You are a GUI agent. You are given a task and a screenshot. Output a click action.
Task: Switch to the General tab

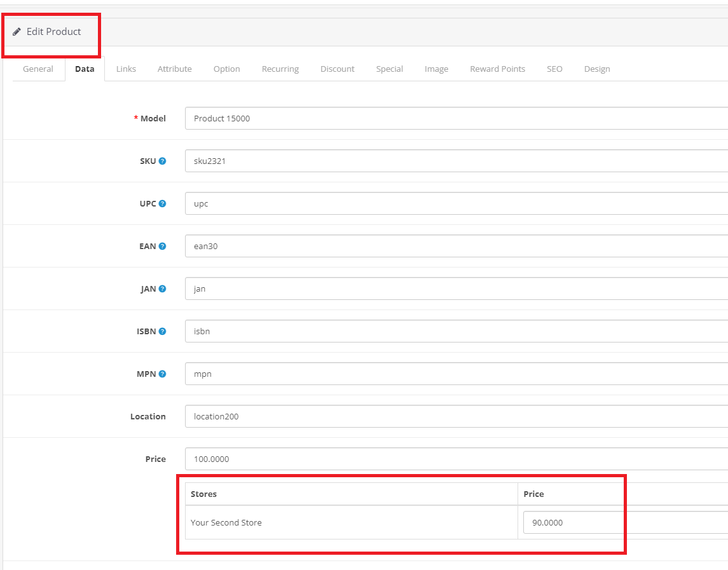(x=38, y=69)
